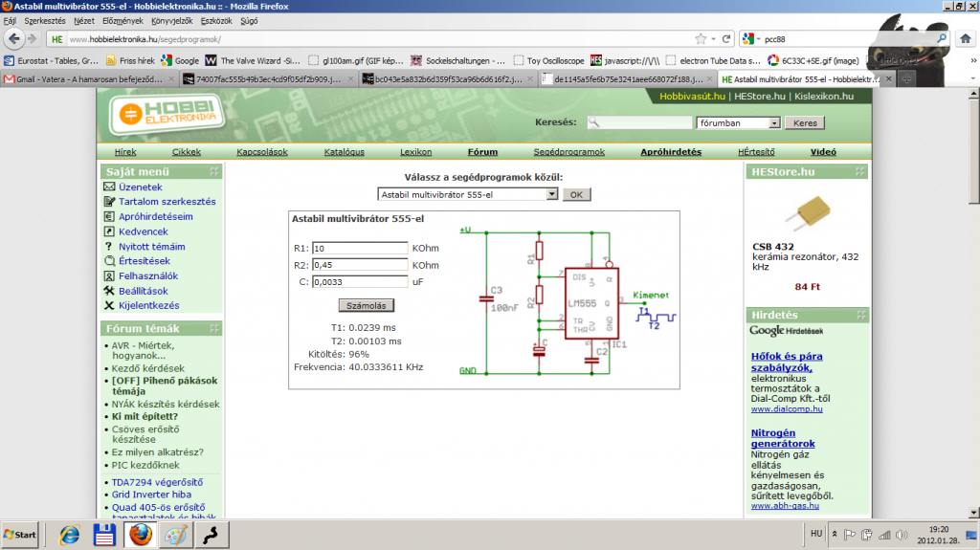Click the page vertical scrollbar thumb
Viewport: 980px width, 550px height.
coord(973,150)
